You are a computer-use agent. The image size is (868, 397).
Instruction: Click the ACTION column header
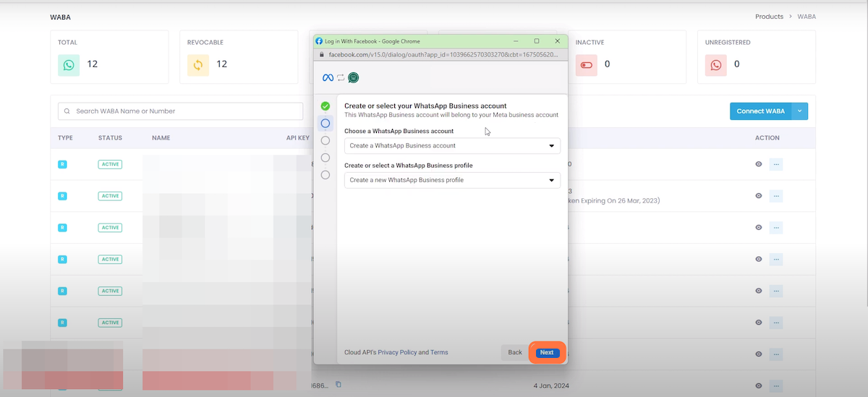point(767,137)
